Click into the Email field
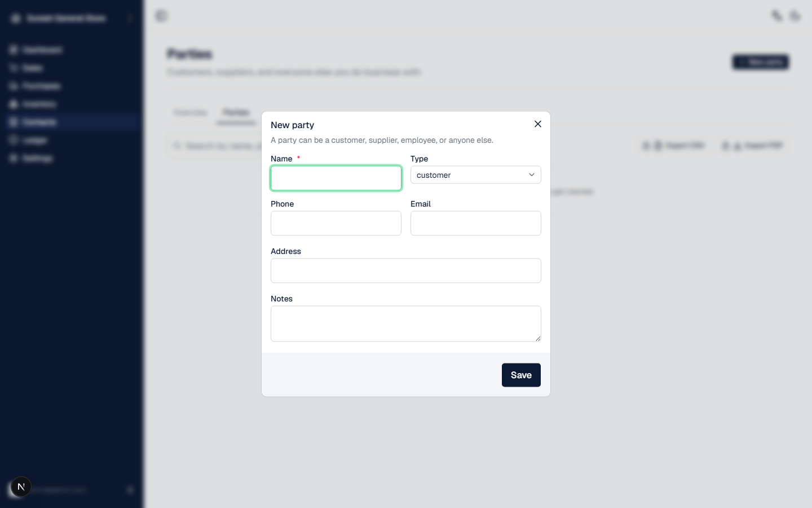The width and height of the screenshot is (812, 508). pos(476,224)
